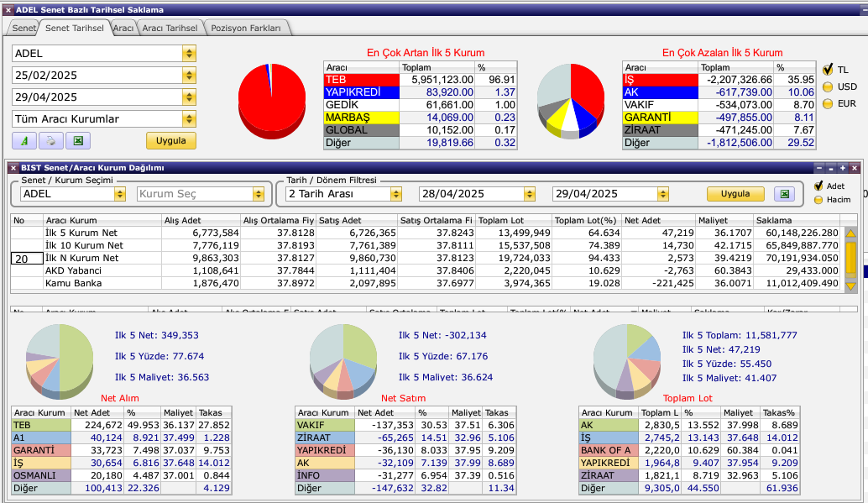Image resolution: width=868 pixels, height=503 pixels.
Task: Open the ADEL dropdown in Senet / Kurum Seçimi
Action: [119, 194]
